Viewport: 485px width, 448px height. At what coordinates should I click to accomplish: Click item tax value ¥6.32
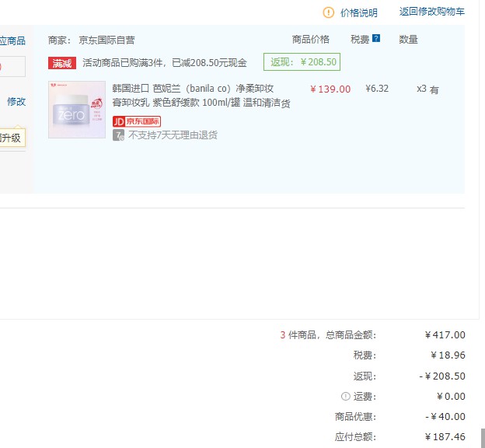pos(377,89)
